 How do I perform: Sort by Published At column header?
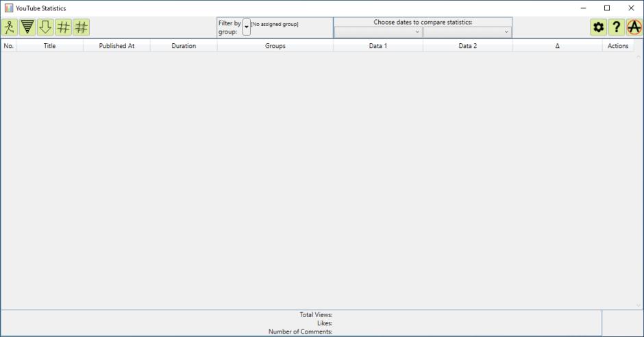coord(116,46)
